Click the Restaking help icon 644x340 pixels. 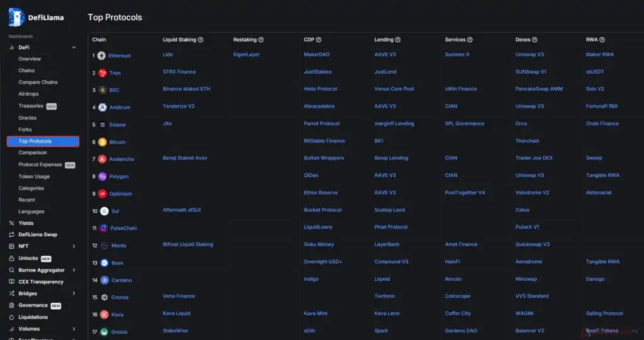[x=261, y=40]
